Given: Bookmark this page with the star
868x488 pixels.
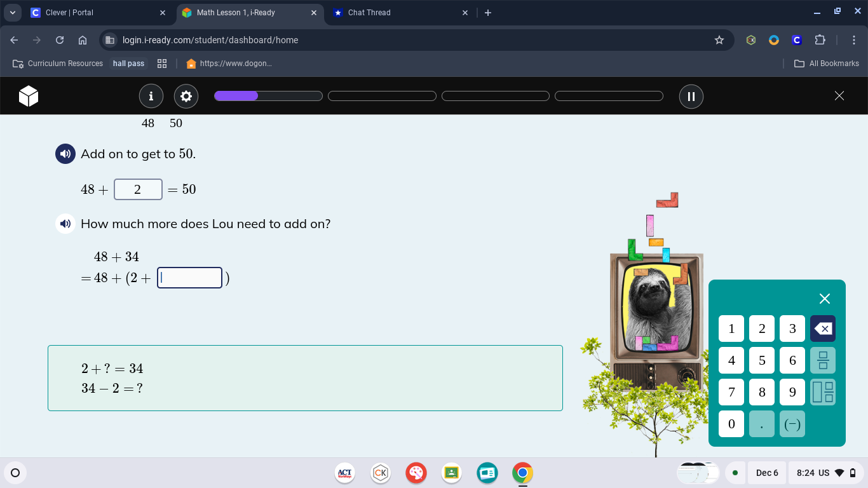Looking at the screenshot, I should tap(719, 39).
